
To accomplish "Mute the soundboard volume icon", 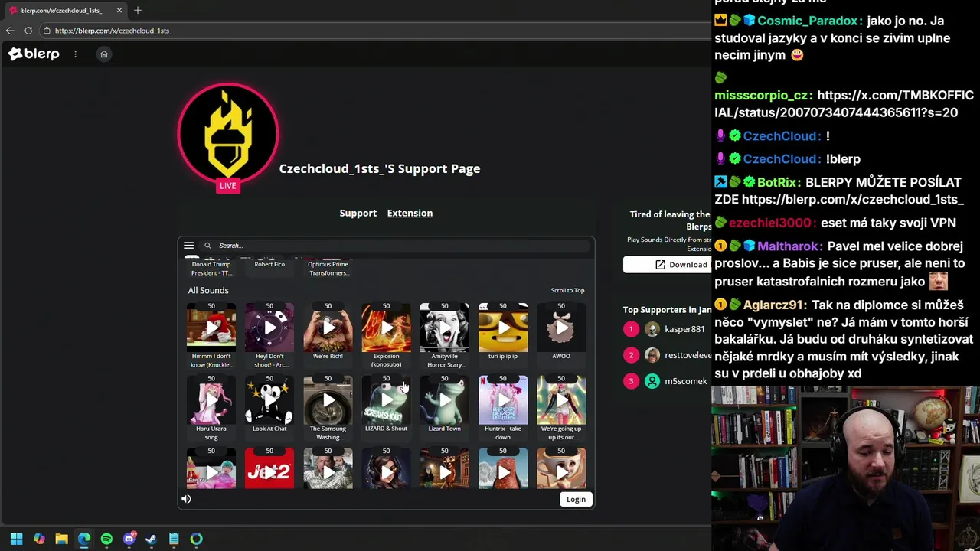I will (186, 499).
